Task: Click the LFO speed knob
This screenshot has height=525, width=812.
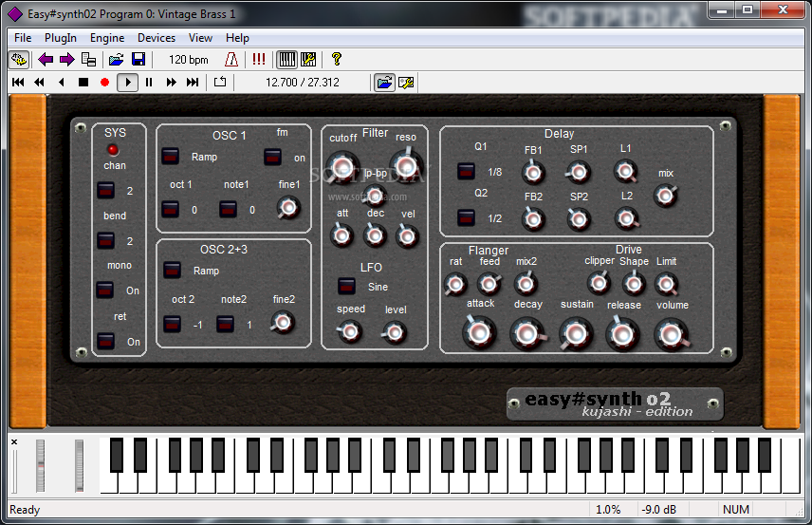Action: [x=349, y=331]
